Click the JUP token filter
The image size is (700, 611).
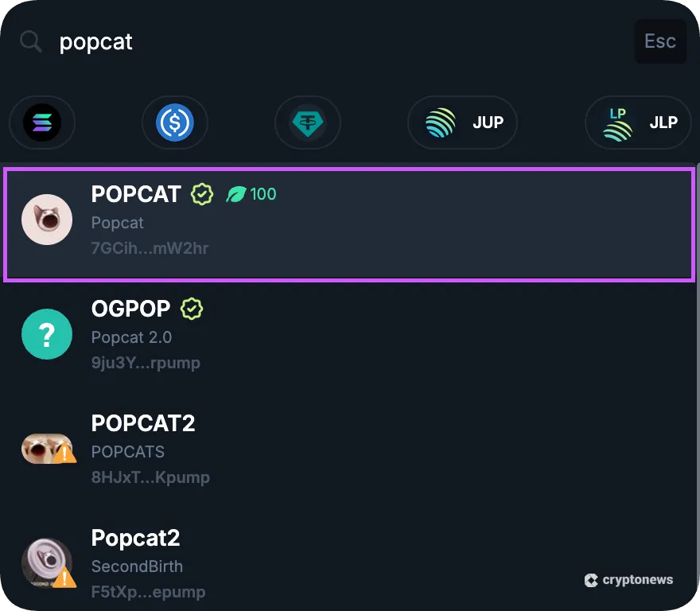[x=461, y=123]
